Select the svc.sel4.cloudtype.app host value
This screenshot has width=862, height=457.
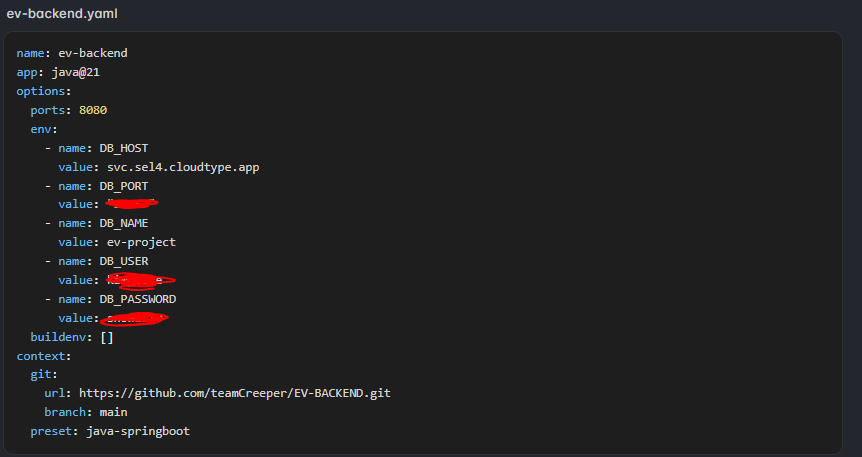pos(183,167)
